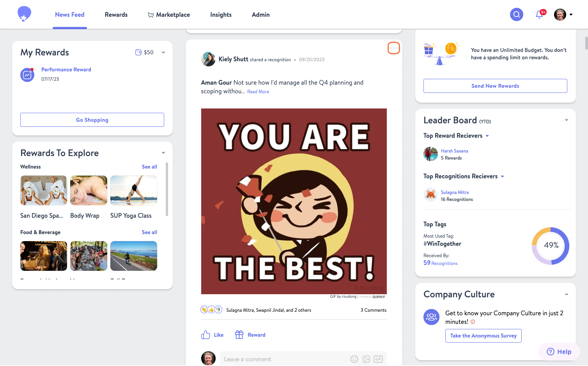Click Take the Anonymous Survey button
The image size is (588, 366).
coord(484,336)
